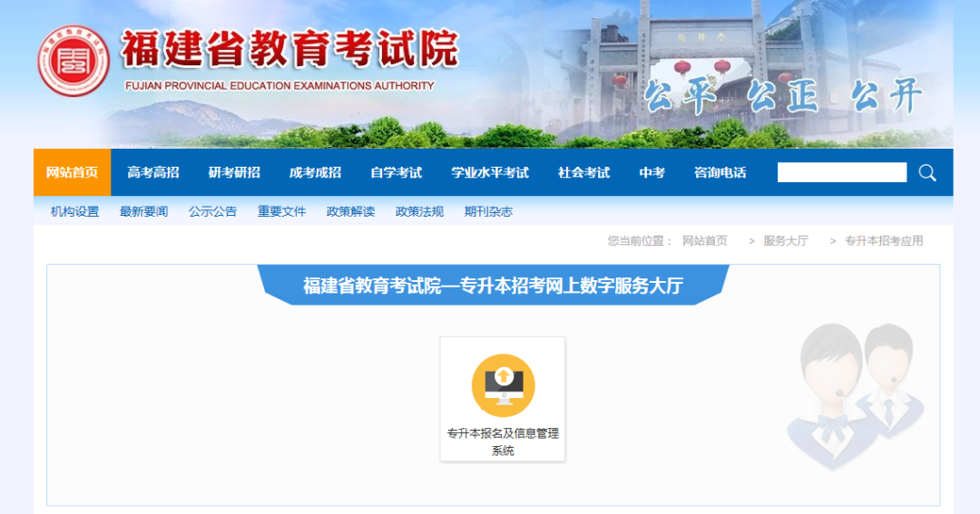Click the orange computer upload icon
The height and width of the screenshot is (514, 980).
coord(503,385)
